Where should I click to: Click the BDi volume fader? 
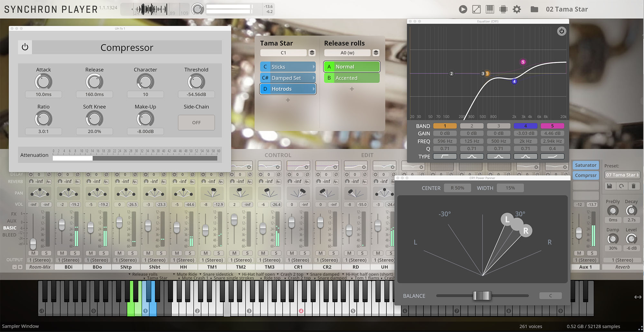62,224
